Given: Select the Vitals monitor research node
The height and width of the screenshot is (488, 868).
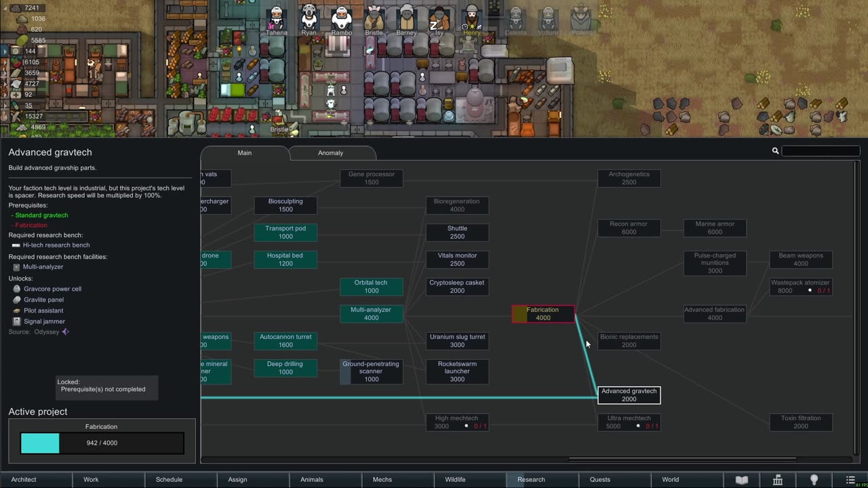Looking at the screenshot, I should 457,260.
